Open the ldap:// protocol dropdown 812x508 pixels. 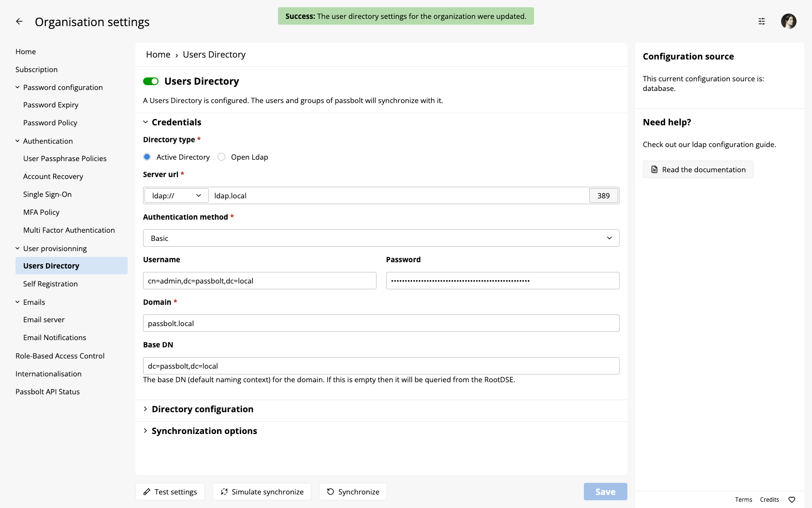point(176,195)
